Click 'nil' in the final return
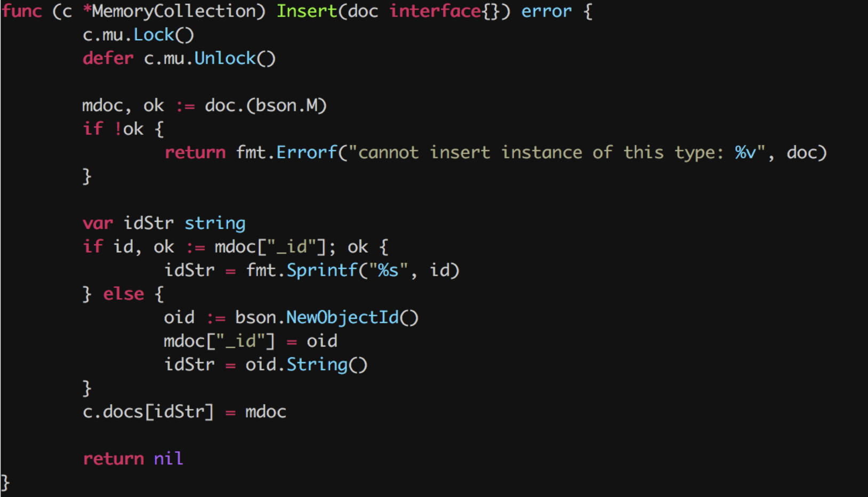Viewport: 868px width, 497px height. (x=168, y=459)
